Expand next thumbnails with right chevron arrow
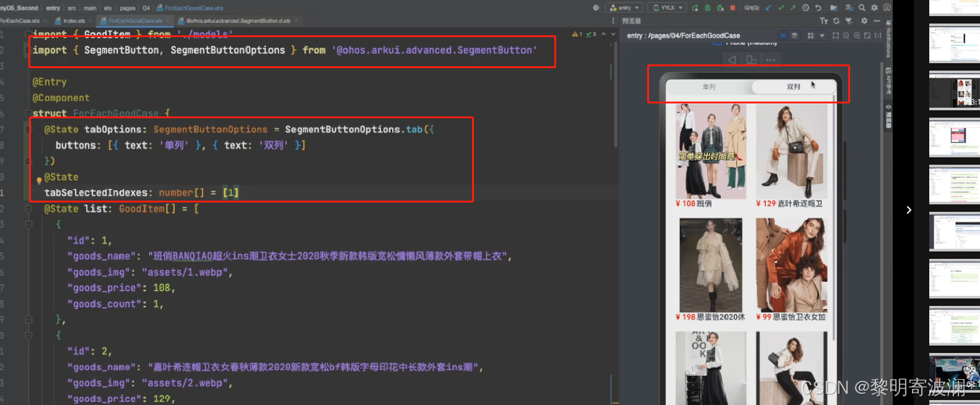 [909, 210]
